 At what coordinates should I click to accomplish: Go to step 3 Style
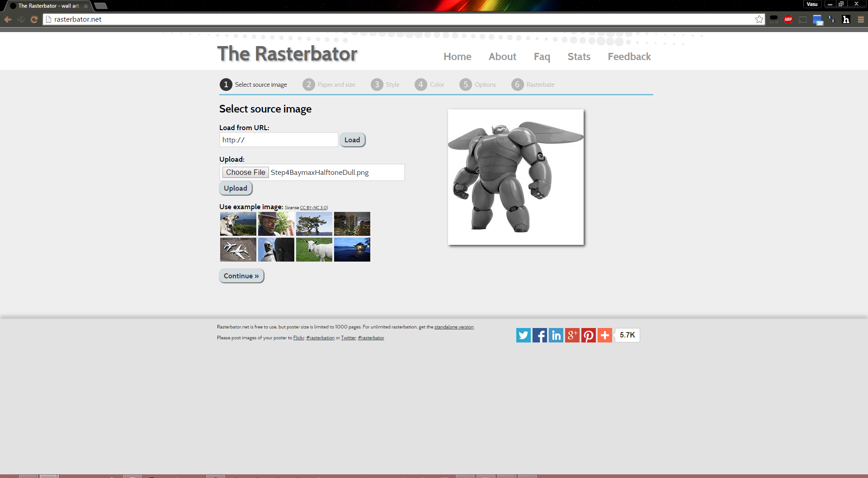(x=385, y=84)
